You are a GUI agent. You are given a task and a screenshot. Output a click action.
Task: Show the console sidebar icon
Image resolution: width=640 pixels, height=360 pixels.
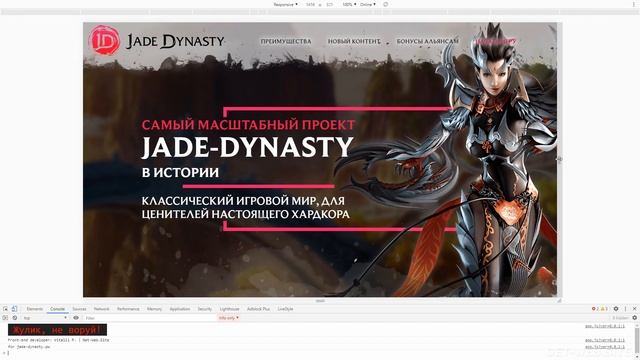5,318
